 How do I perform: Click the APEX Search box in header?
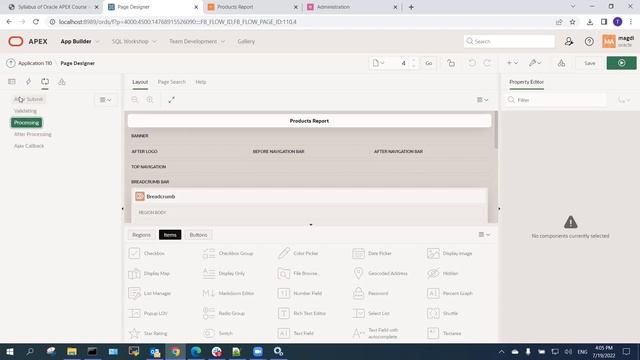click(509, 41)
